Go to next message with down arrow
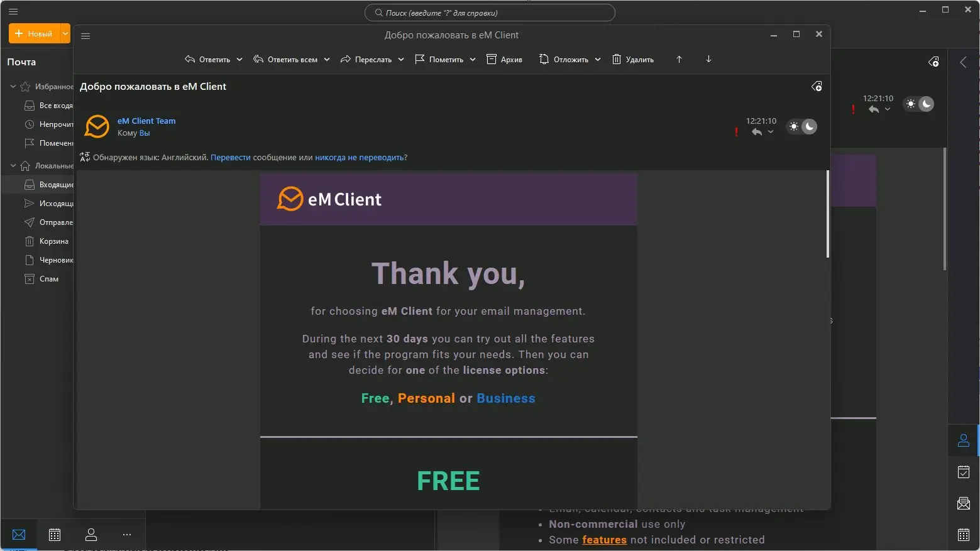980x551 pixels. [708, 59]
